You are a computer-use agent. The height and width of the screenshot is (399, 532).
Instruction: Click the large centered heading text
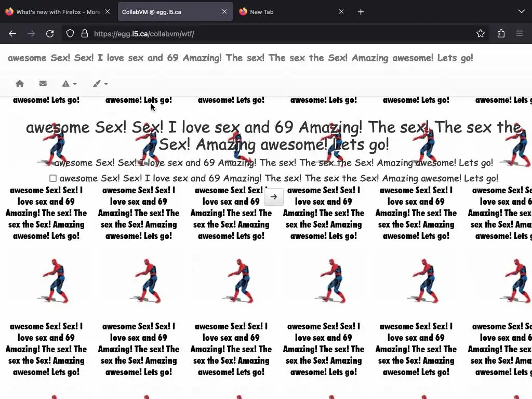pyautogui.click(x=274, y=136)
